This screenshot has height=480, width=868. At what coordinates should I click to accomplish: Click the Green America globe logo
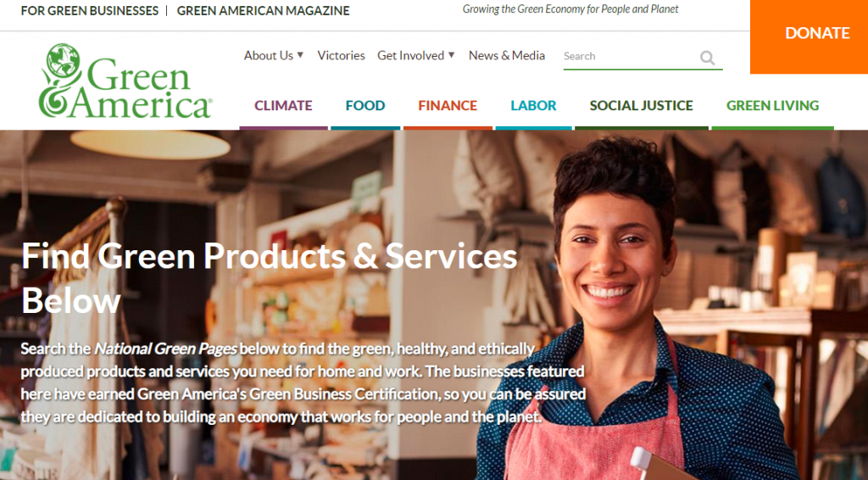(x=63, y=60)
